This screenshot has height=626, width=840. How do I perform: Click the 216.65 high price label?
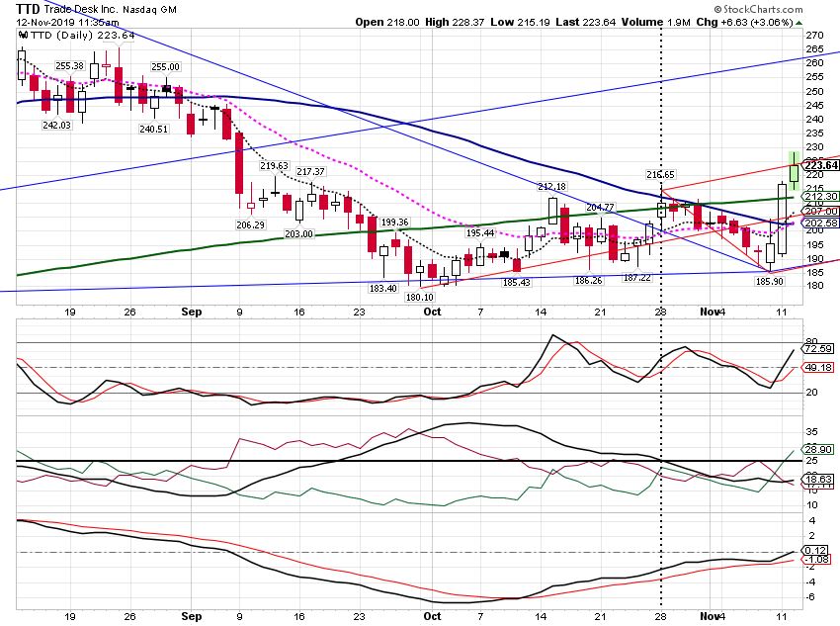click(x=660, y=175)
